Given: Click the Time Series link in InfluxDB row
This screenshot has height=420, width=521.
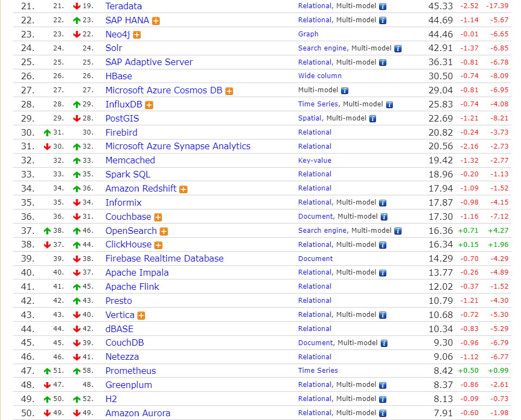Looking at the screenshot, I should pyautogui.click(x=318, y=104).
